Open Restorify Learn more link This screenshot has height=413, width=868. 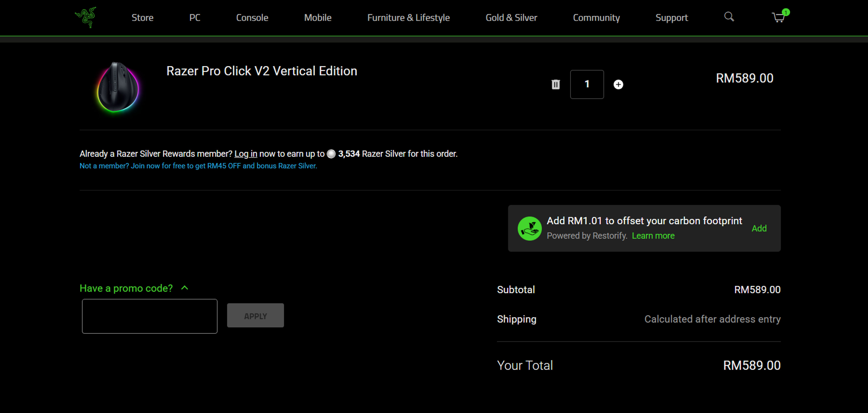[x=653, y=236]
